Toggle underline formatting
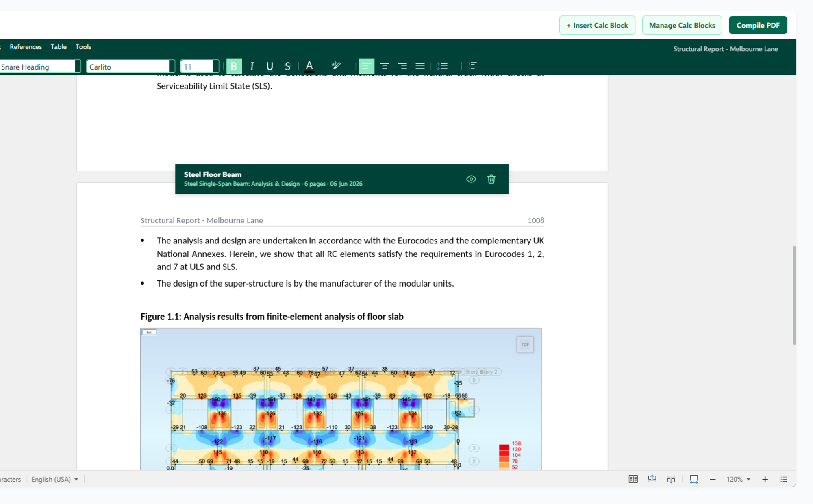The height and width of the screenshot is (504, 813). [x=270, y=66]
